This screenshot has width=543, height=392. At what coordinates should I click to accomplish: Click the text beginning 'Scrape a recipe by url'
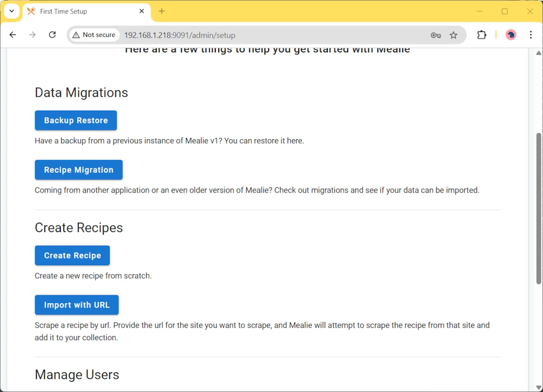point(262,331)
